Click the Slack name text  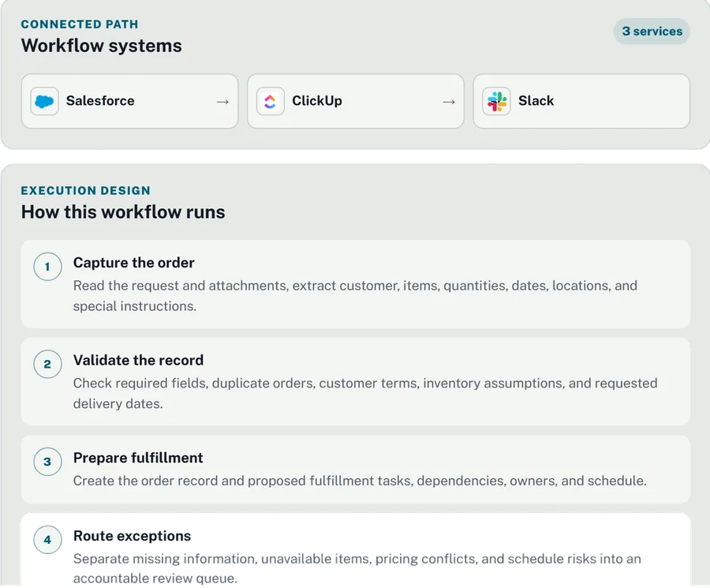pyautogui.click(x=536, y=100)
